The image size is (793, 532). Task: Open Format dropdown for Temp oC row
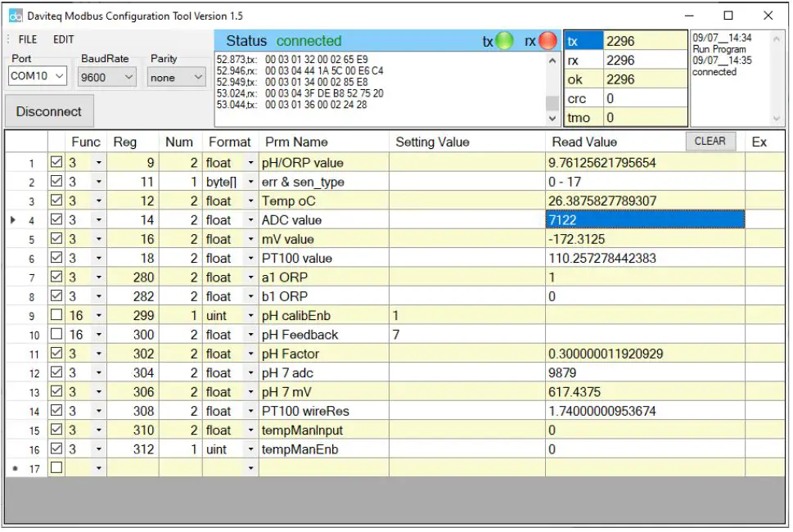250,201
